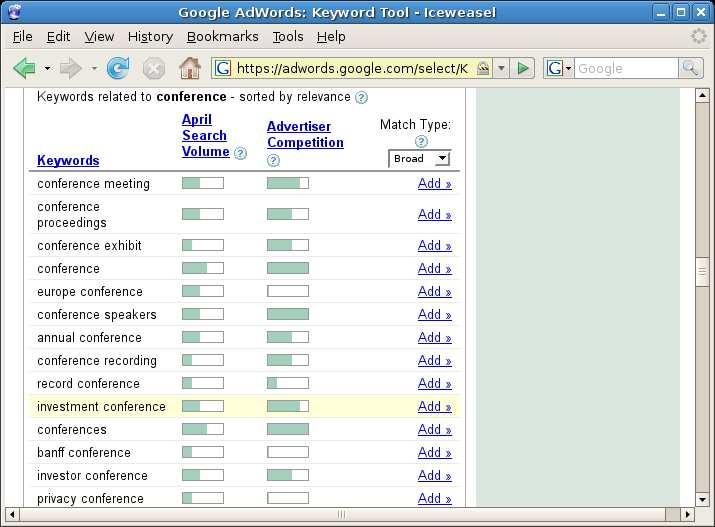
Task: Click the Stop loading icon
Action: [154, 69]
